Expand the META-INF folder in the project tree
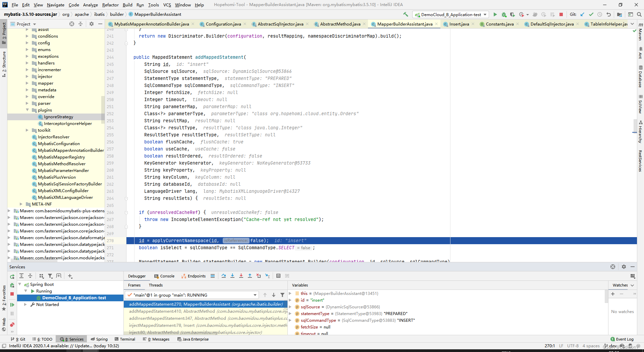This screenshot has width=644, height=352. 21,204
